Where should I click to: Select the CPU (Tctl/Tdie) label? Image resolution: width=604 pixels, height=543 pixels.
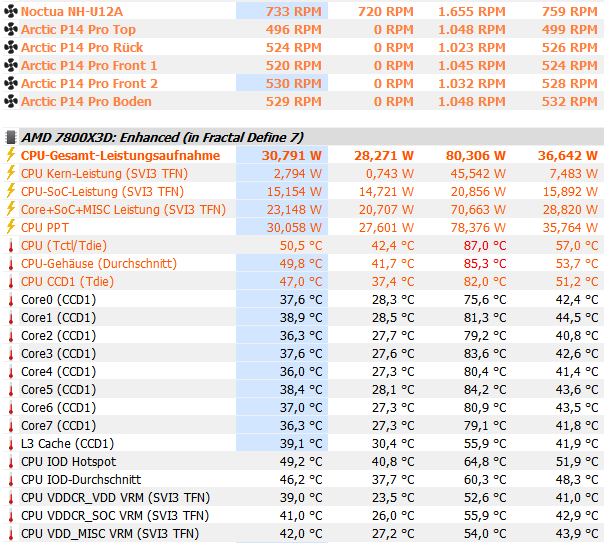click(64, 246)
